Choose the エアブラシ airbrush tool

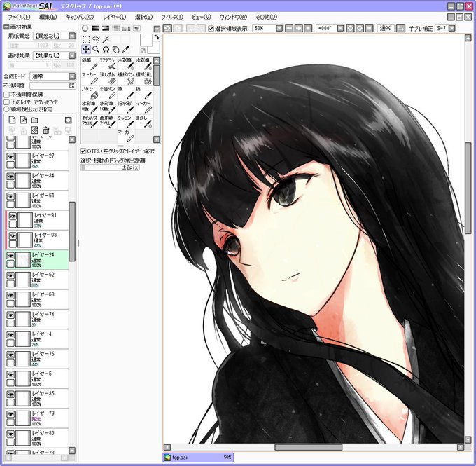(108, 64)
